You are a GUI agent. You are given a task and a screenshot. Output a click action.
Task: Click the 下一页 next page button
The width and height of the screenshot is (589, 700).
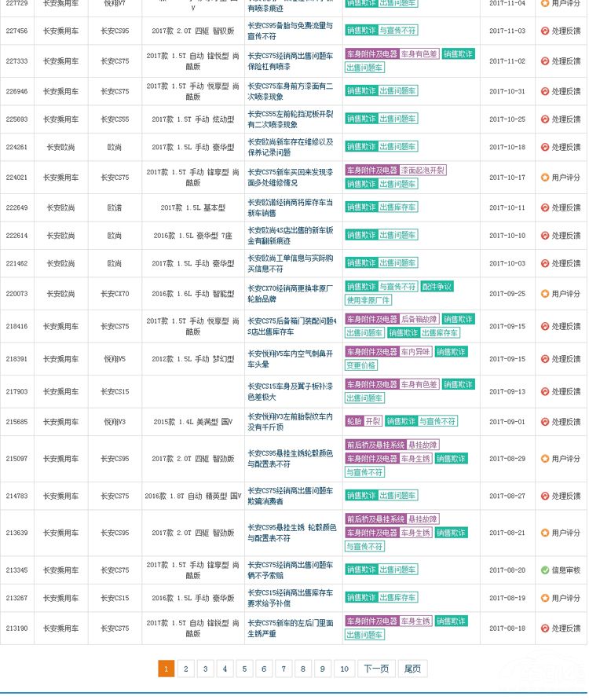coord(375,669)
